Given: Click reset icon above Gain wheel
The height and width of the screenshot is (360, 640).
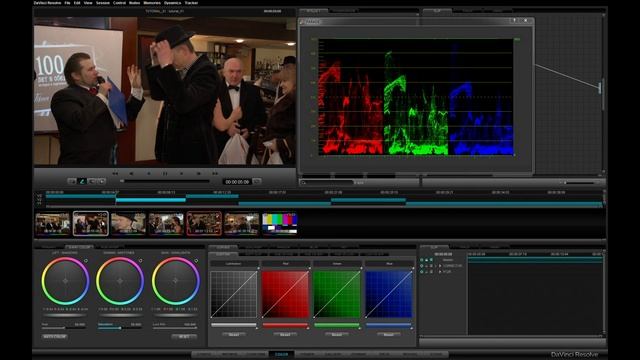Looking at the screenshot, I should pos(196,260).
